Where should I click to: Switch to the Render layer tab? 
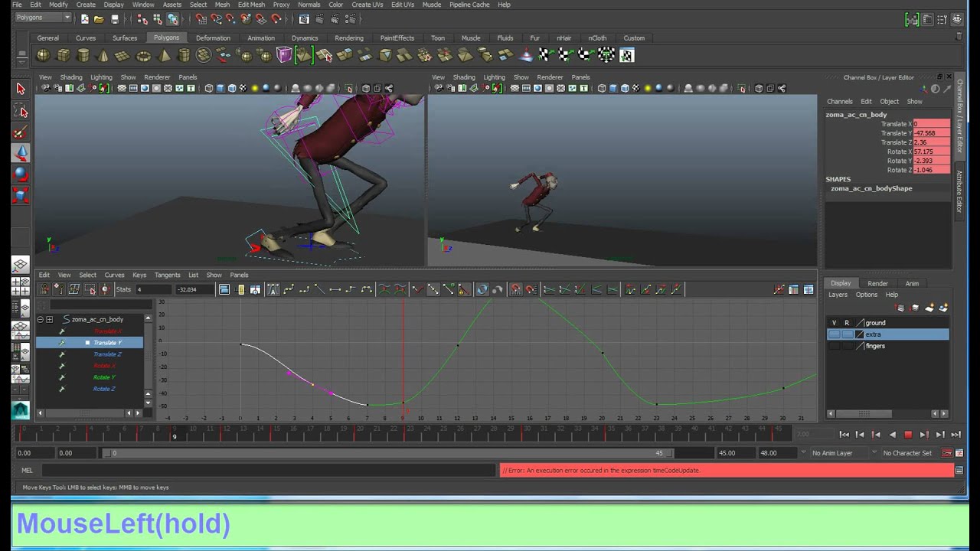coord(877,283)
